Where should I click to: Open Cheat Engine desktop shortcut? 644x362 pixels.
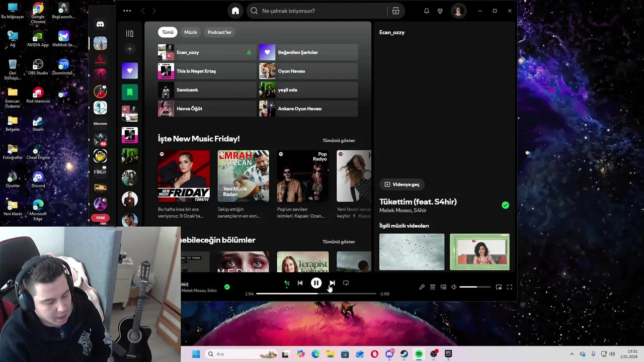38,151
